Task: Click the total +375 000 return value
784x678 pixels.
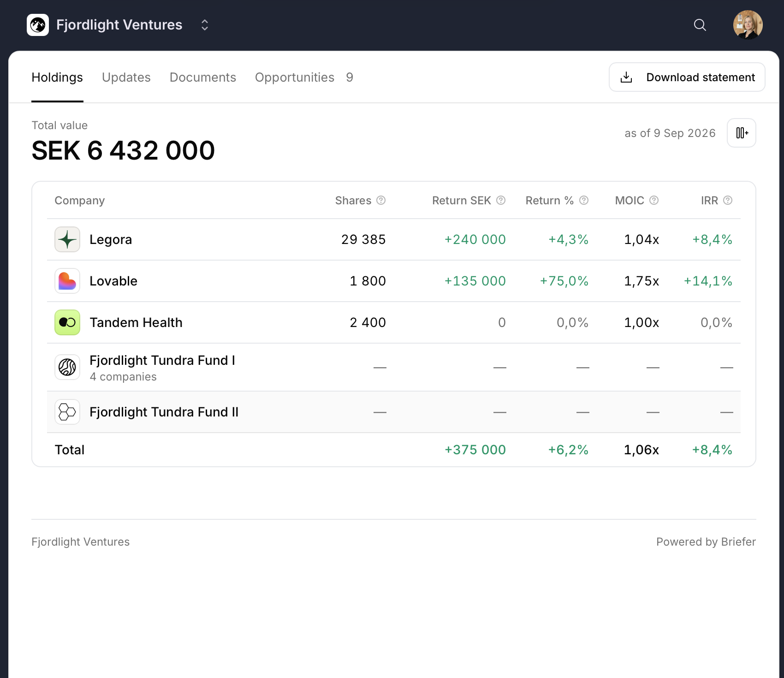Action: click(x=475, y=450)
